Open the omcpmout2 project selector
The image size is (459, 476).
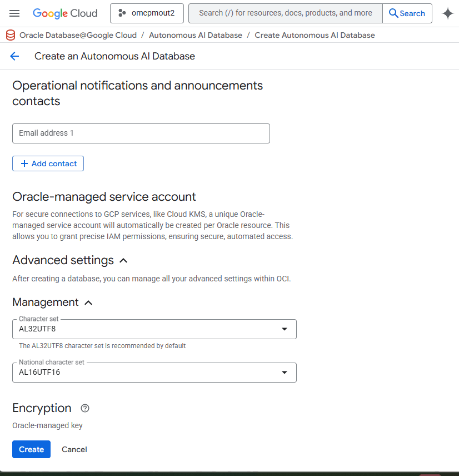click(147, 13)
